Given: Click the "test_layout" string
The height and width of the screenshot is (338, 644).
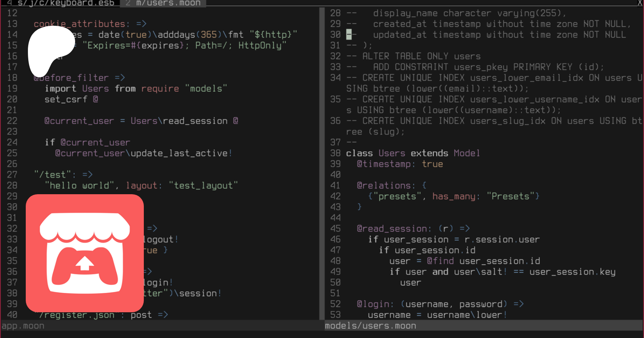Looking at the screenshot, I should [x=203, y=185].
